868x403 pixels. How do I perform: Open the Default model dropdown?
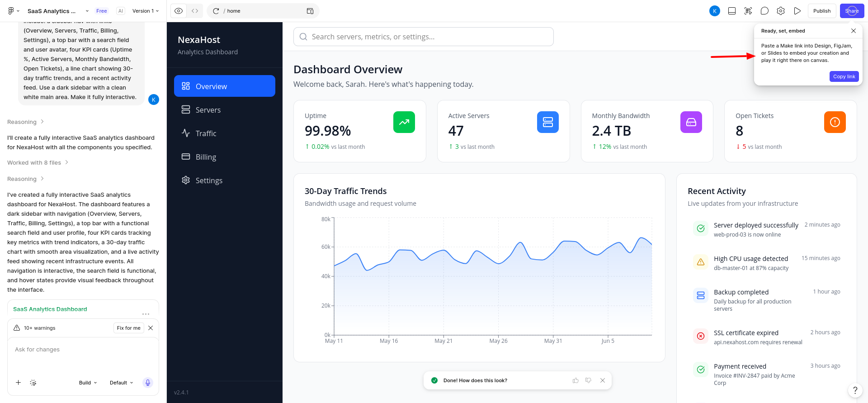(121, 383)
